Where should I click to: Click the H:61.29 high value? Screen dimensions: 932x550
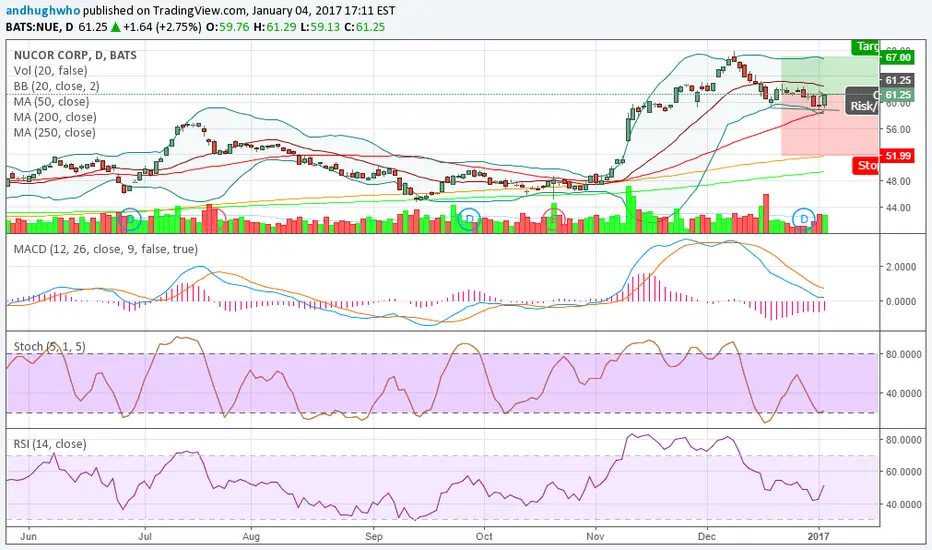pos(275,27)
